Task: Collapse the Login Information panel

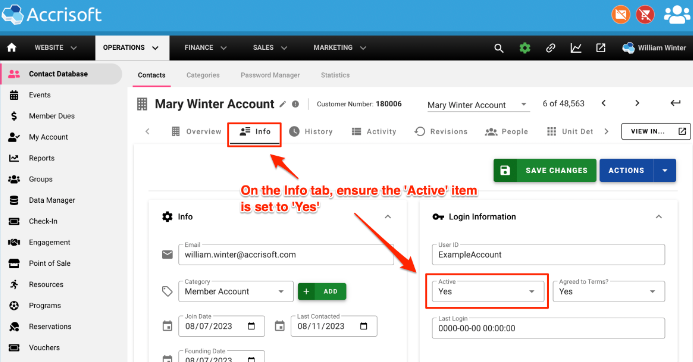Action: pos(659,217)
